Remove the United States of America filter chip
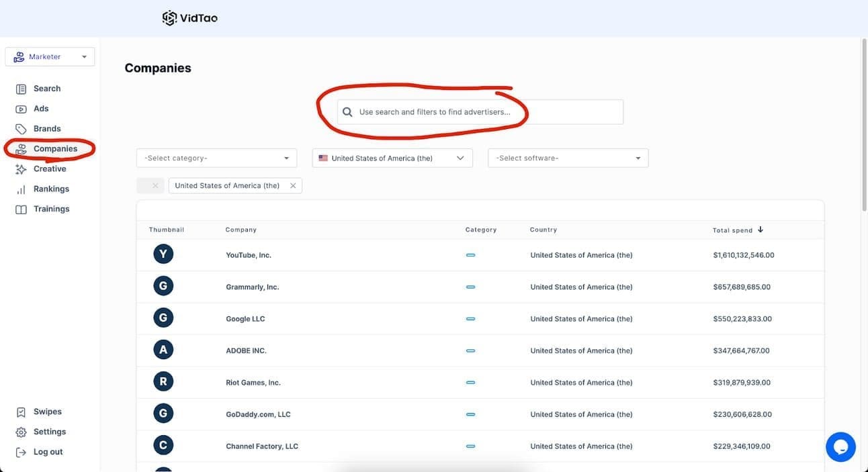This screenshot has height=472, width=868. tap(293, 186)
